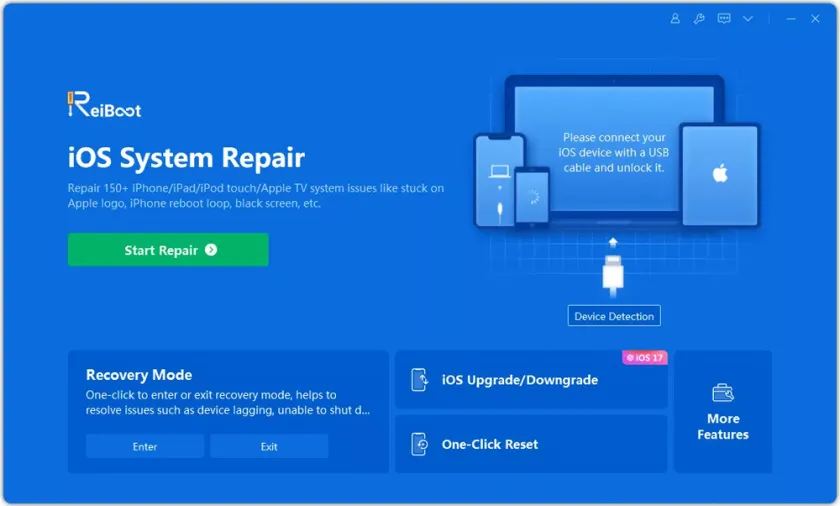Click the More Features toolbox icon
The height and width of the screenshot is (506, 840).
[723, 392]
